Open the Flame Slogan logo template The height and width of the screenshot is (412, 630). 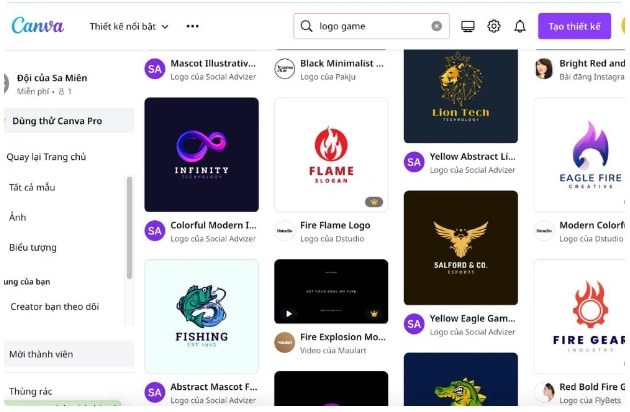point(331,155)
